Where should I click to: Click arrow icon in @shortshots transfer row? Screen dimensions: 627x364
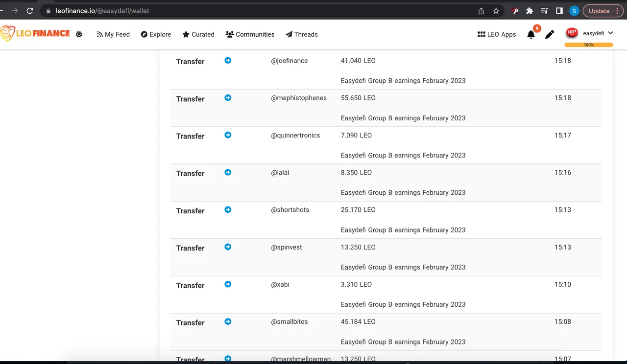tap(228, 209)
